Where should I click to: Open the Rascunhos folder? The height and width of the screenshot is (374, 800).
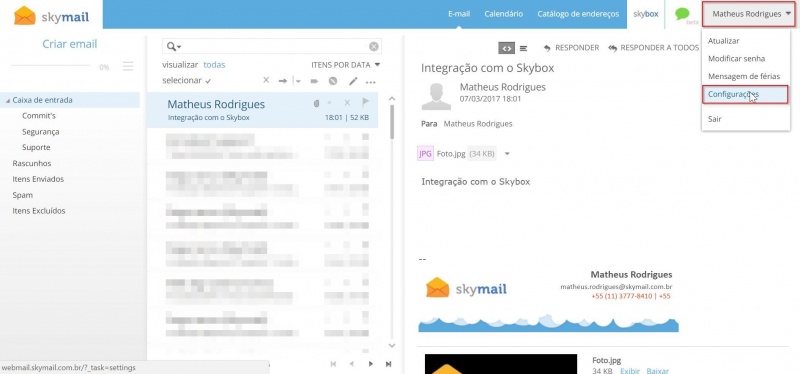pos(32,163)
